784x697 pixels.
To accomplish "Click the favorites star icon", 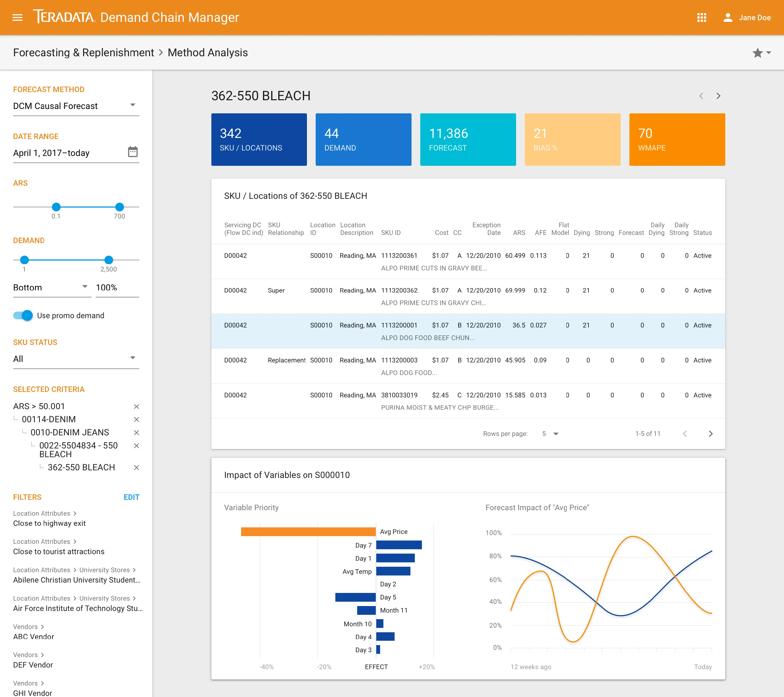I will [757, 53].
